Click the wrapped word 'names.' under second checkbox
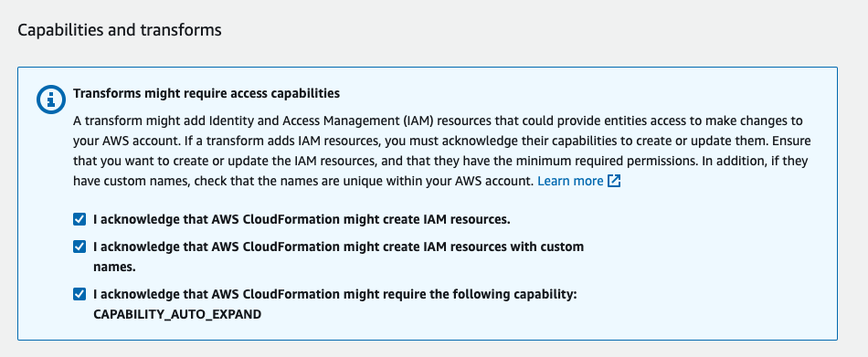868x357 pixels. click(x=114, y=267)
